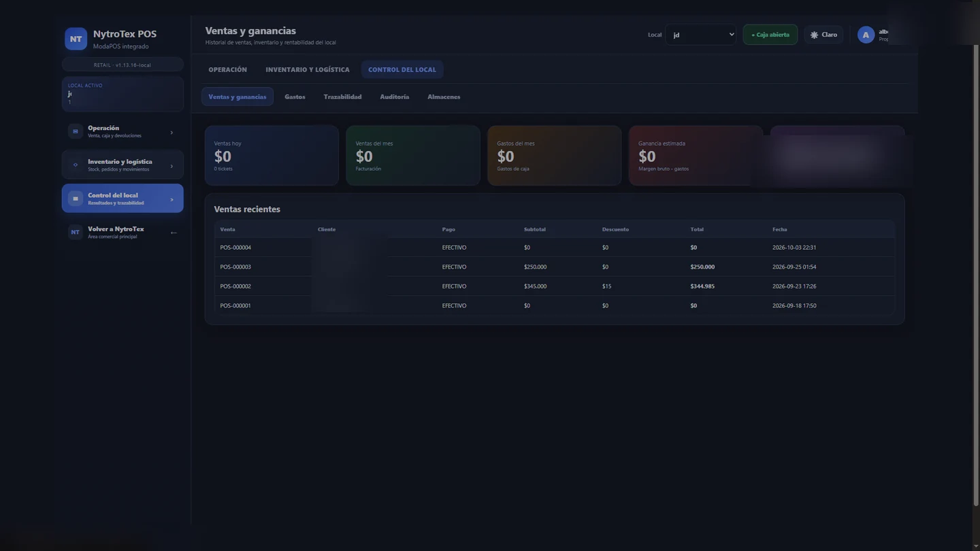The image size is (980, 551).
Task: Toggle Claro light theme
Action: pyautogui.click(x=823, y=35)
